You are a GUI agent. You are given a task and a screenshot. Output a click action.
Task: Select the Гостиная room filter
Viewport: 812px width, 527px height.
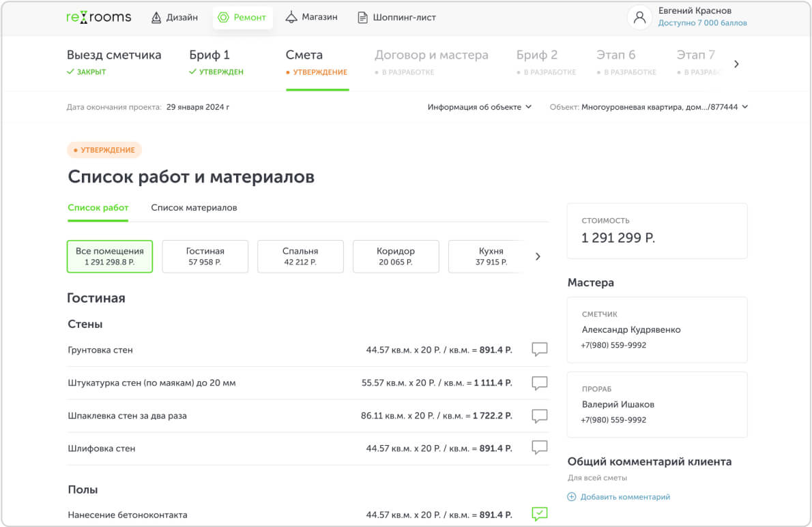pos(205,256)
